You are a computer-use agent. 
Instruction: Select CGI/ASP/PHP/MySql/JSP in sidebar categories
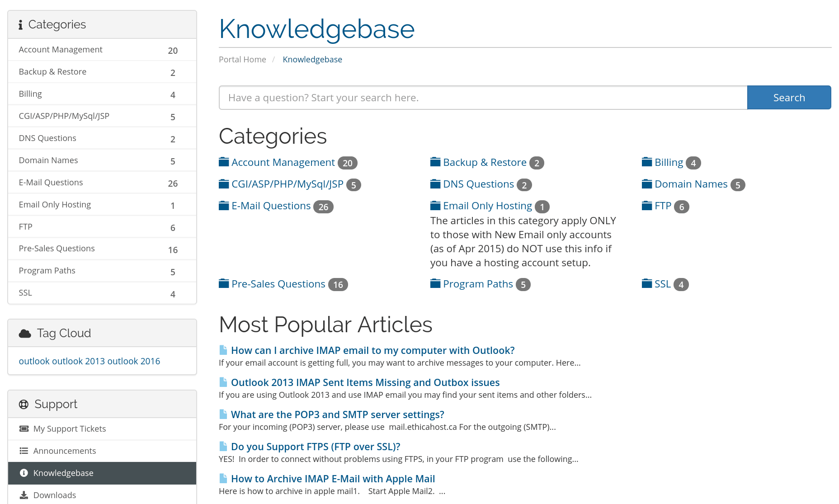pos(102,116)
